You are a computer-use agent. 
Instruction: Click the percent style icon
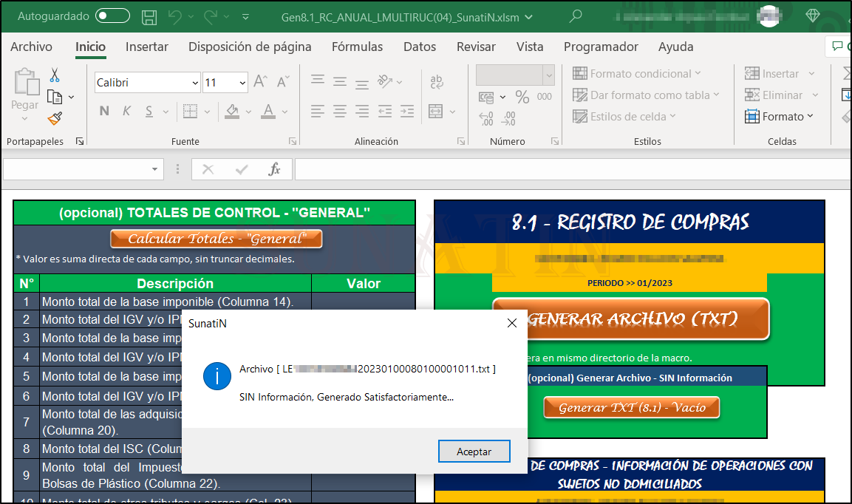[522, 97]
